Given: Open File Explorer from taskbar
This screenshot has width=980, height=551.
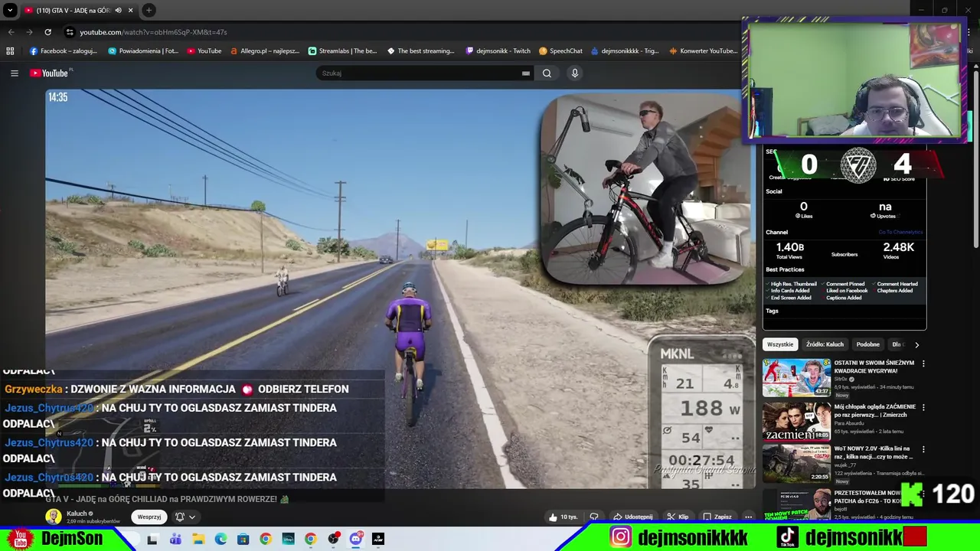Looking at the screenshot, I should coord(198,540).
